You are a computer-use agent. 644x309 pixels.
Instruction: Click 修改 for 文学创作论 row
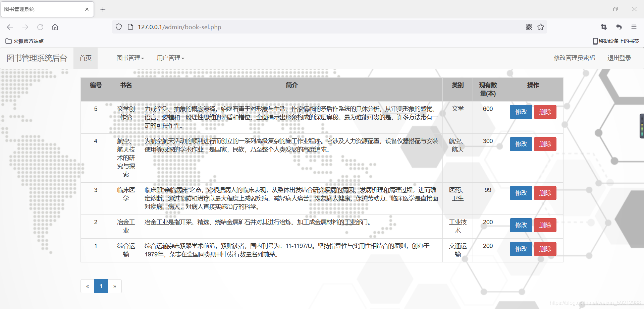(x=521, y=112)
